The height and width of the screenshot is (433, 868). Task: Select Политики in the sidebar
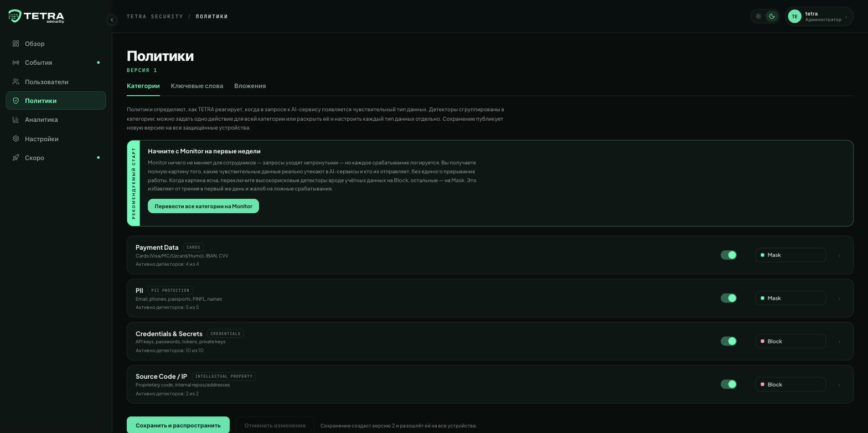[56, 101]
